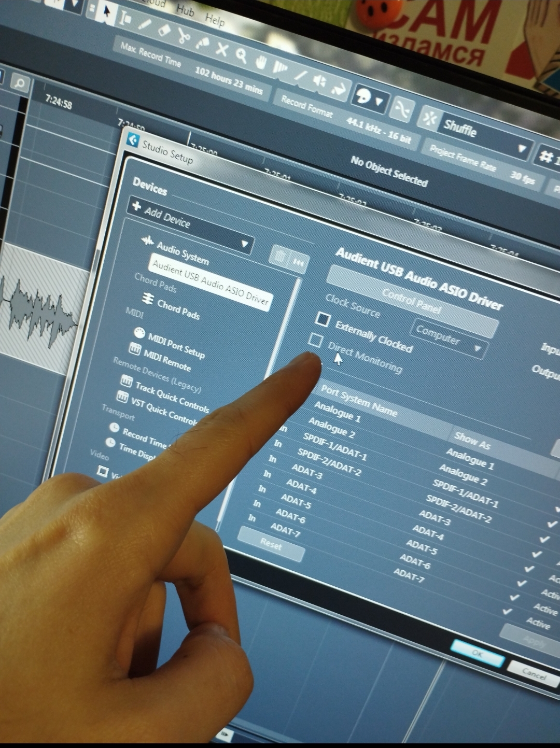Click the SPDIF-1/ADAT-1 Show As cell
This screenshot has height=748, width=560.
coord(465,493)
